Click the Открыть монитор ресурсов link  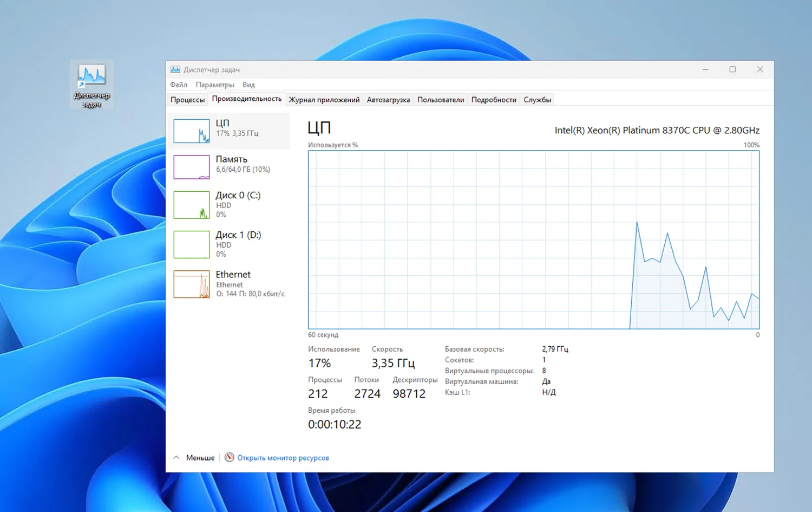tap(283, 458)
